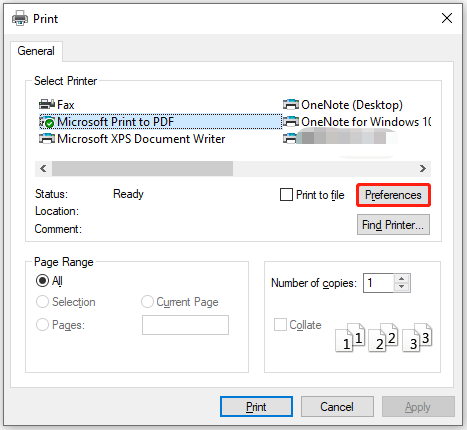Click the Find Printer button
467x430 pixels.
click(x=393, y=225)
